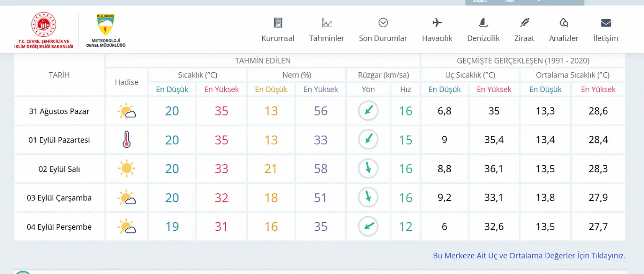The width and height of the screenshot is (644, 274).
Task: Click the Havacılık airplane icon
Action: [437, 23]
